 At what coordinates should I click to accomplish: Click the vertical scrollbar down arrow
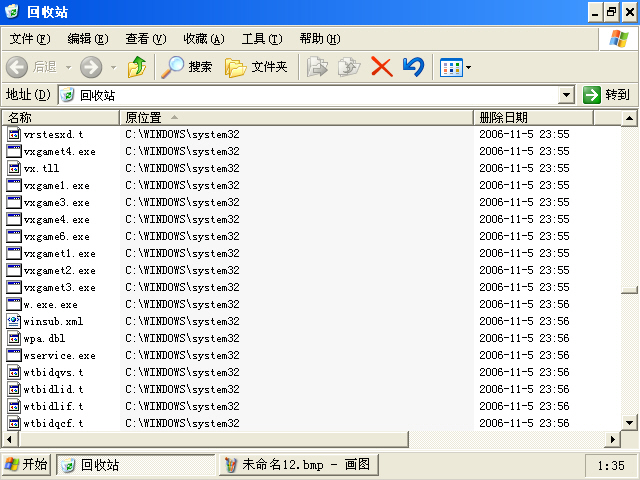(x=629, y=423)
